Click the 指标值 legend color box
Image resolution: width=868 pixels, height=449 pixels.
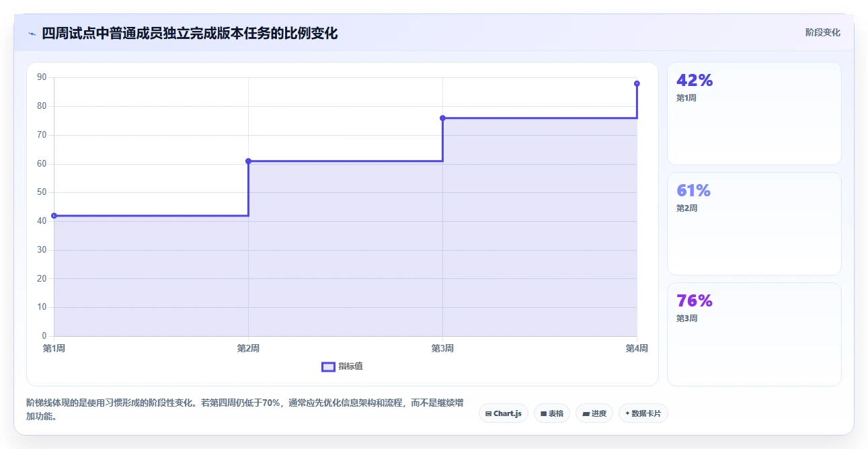point(328,366)
